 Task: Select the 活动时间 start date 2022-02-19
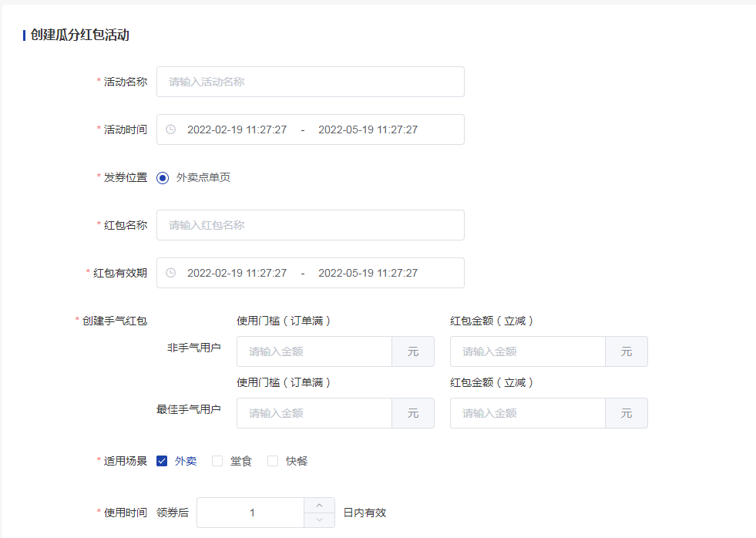point(237,129)
